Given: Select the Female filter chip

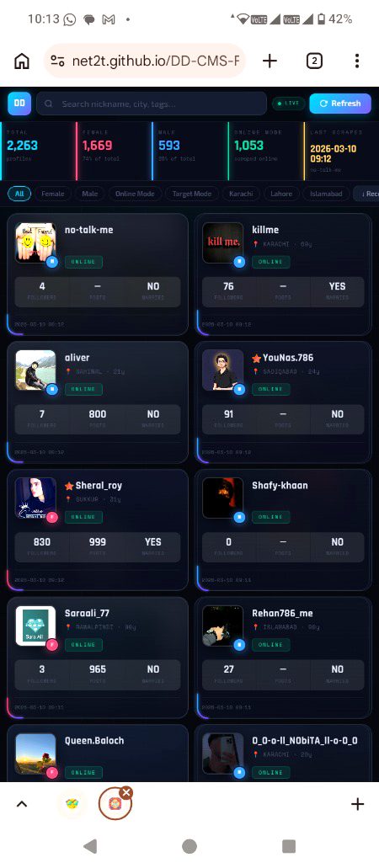Looking at the screenshot, I should coord(52,194).
